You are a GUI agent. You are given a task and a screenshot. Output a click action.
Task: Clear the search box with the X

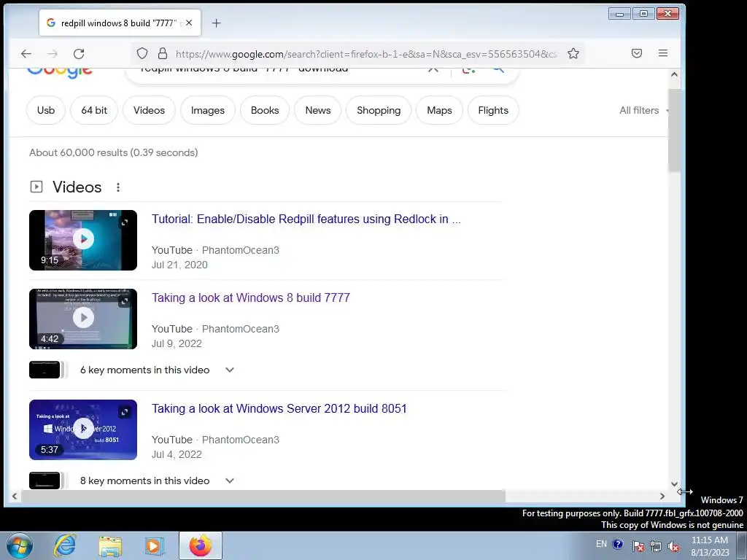click(433, 69)
